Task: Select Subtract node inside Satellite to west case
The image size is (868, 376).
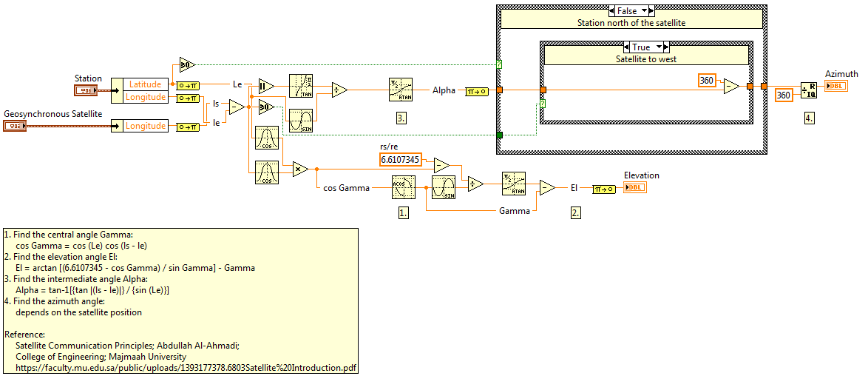Action: [x=730, y=86]
